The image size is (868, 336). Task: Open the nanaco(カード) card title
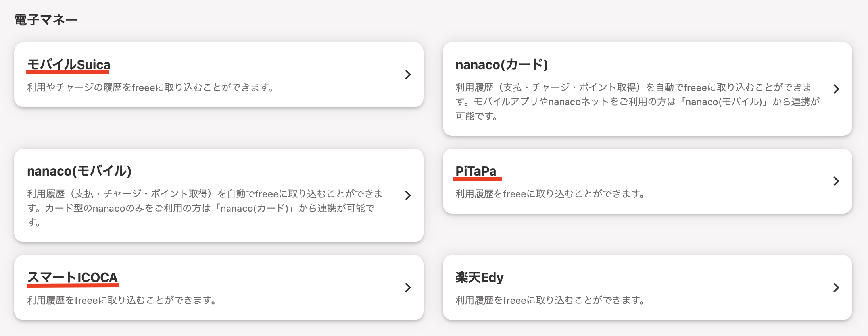click(501, 64)
